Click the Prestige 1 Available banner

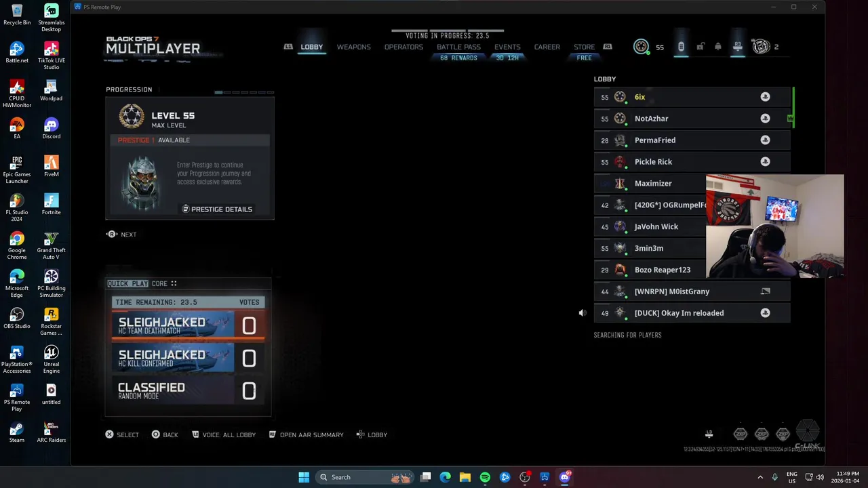190,140
